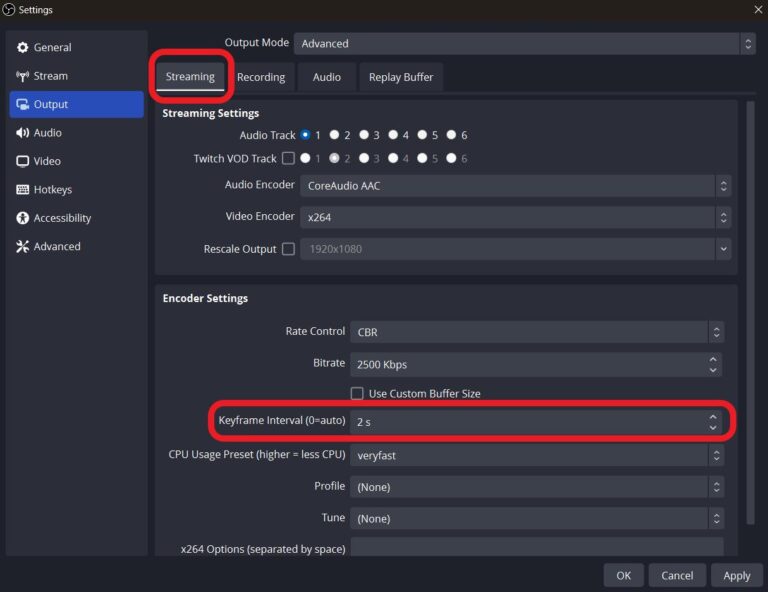The image size is (768, 592).
Task: Open the Video Encoder x264 dropdown
Action: 516,217
